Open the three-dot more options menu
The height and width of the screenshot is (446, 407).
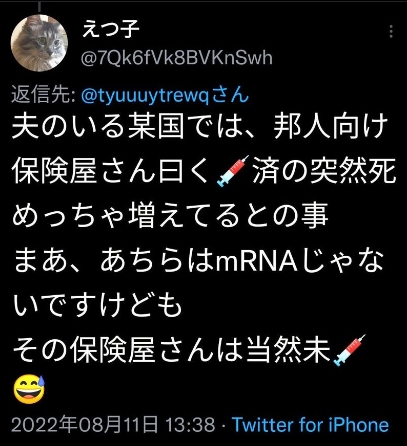[x=391, y=31]
